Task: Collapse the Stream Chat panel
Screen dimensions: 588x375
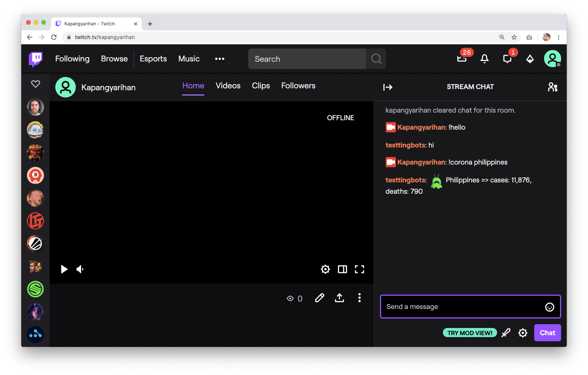Action: click(x=388, y=87)
